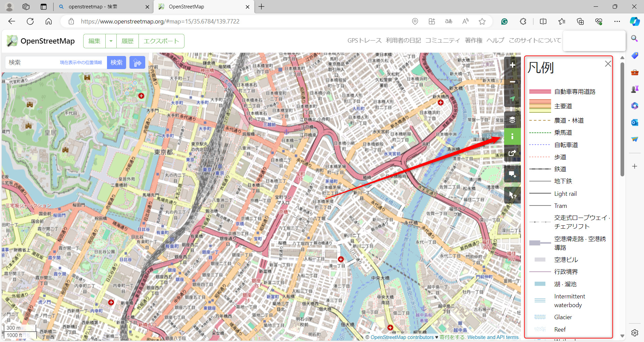This screenshot has width=644, height=342.
Task: Get directions using the routing icon
Action: (137, 62)
